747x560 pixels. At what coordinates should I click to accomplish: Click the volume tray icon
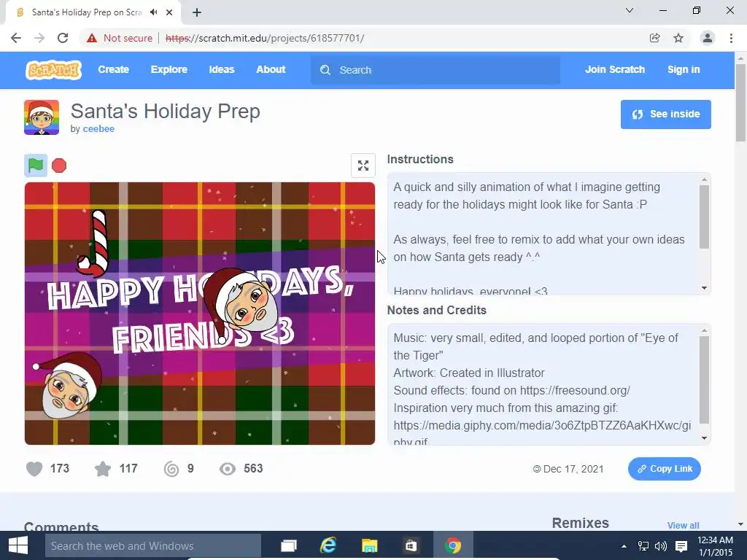click(661, 546)
